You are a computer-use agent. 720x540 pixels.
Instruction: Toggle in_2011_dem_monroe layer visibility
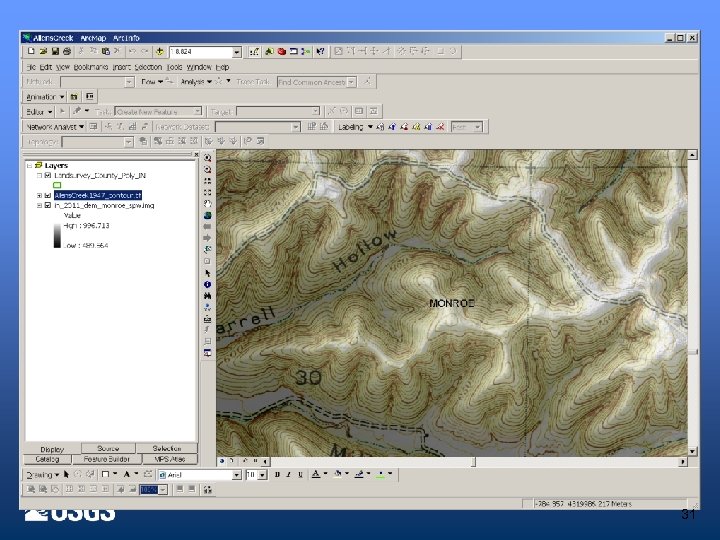click(x=47, y=206)
